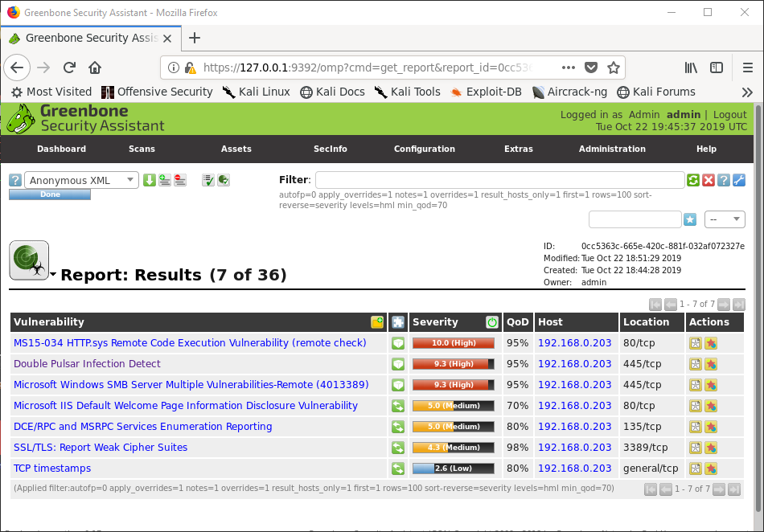Open the Configuration menu

click(x=425, y=149)
